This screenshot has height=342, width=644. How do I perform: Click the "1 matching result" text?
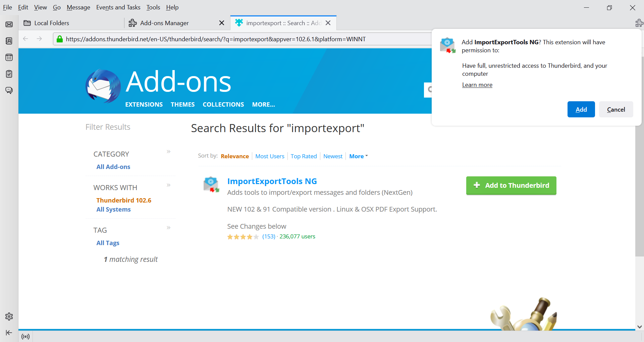click(x=130, y=260)
